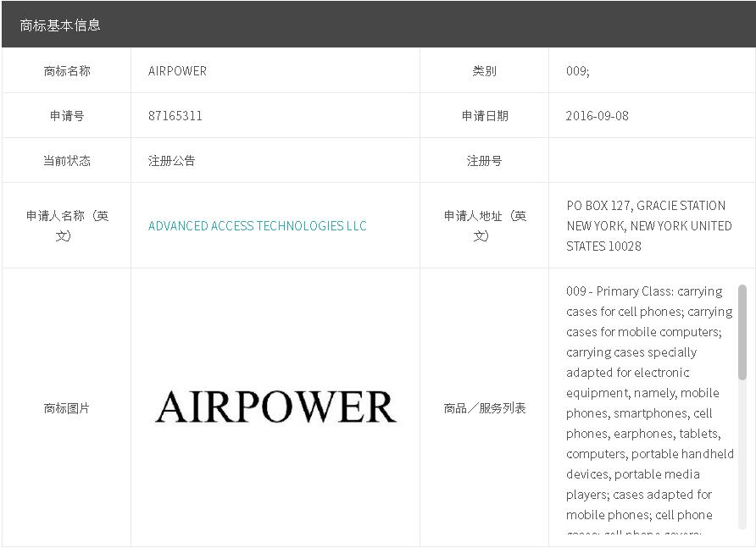The width and height of the screenshot is (756, 548).
Task: Select current status value 注册公告
Action: coord(171,160)
